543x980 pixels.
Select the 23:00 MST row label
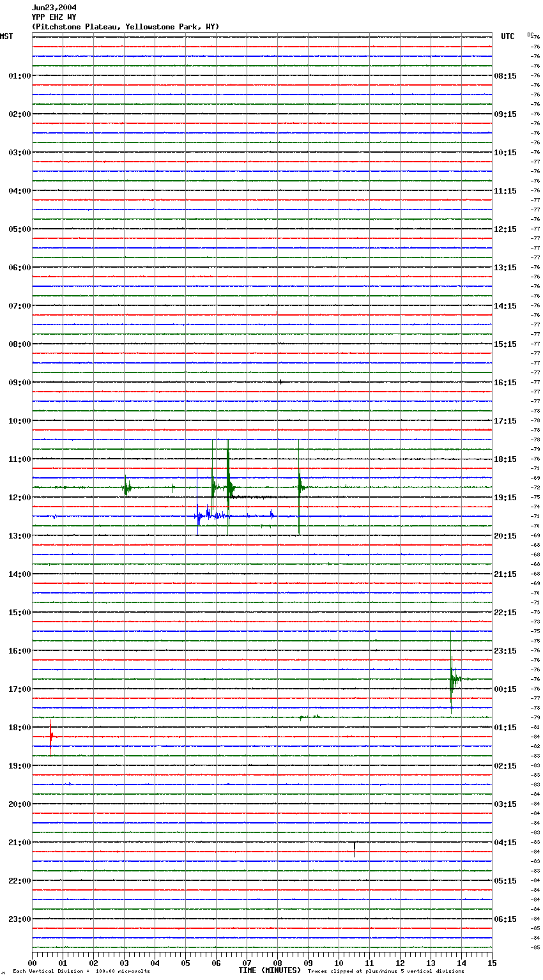click(19, 919)
